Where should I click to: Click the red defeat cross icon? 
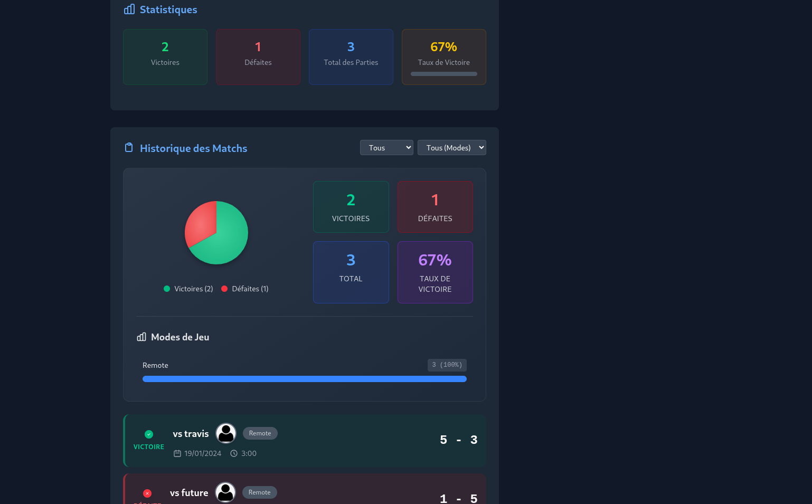(x=147, y=493)
